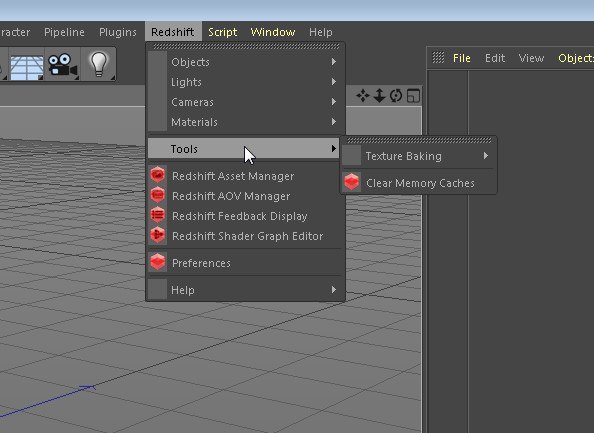Viewport: 594px width, 433px height.
Task: Click the Redshift Asset Manager icon
Action: [158, 175]
